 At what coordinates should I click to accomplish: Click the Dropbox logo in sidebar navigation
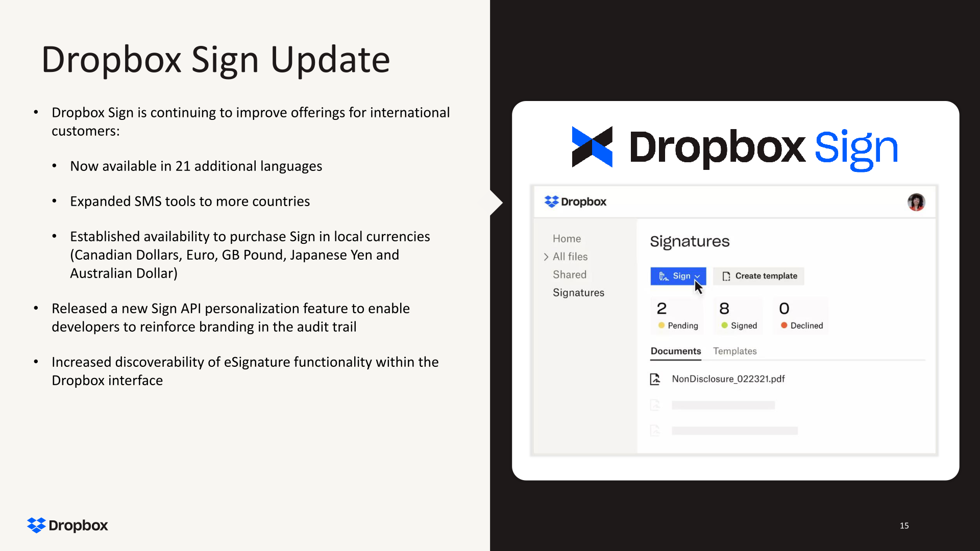[575, 202]
